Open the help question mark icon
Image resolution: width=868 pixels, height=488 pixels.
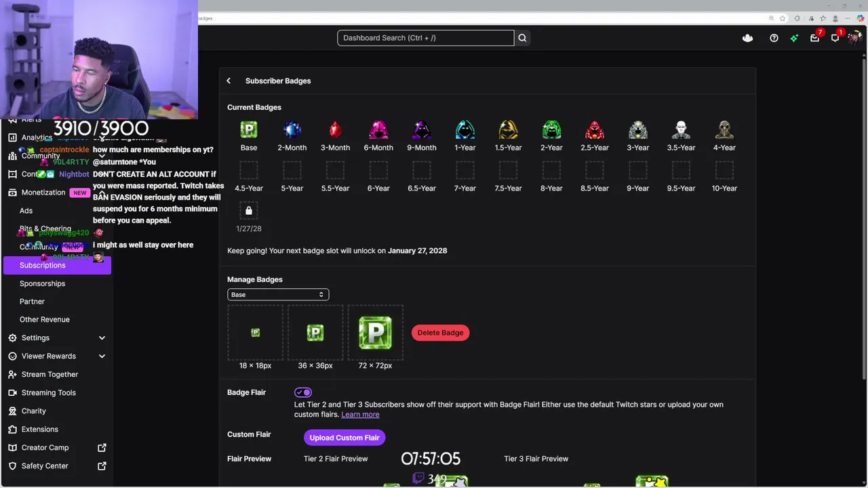(774, 38)
